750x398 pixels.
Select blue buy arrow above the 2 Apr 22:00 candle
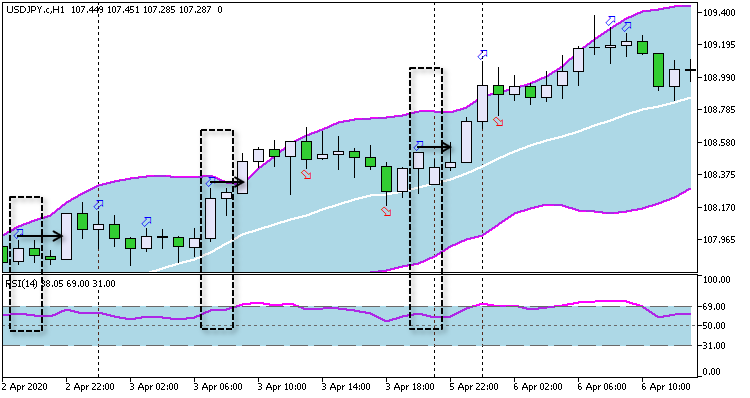[99, 205]
